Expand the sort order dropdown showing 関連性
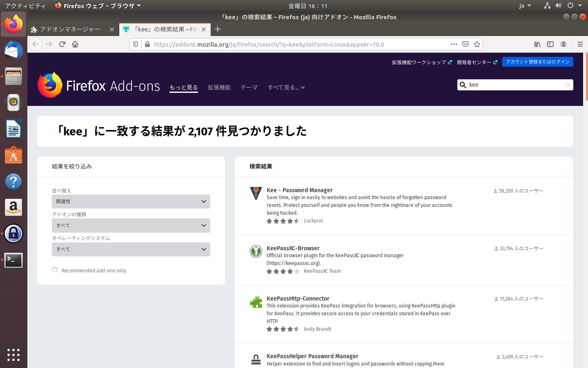 tap(131, 202)
